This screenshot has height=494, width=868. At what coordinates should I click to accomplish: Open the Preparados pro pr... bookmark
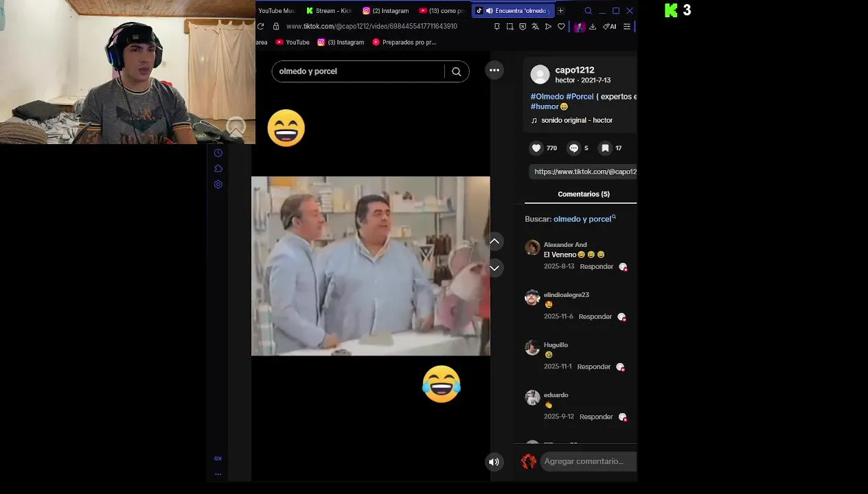tap(404, 43)
